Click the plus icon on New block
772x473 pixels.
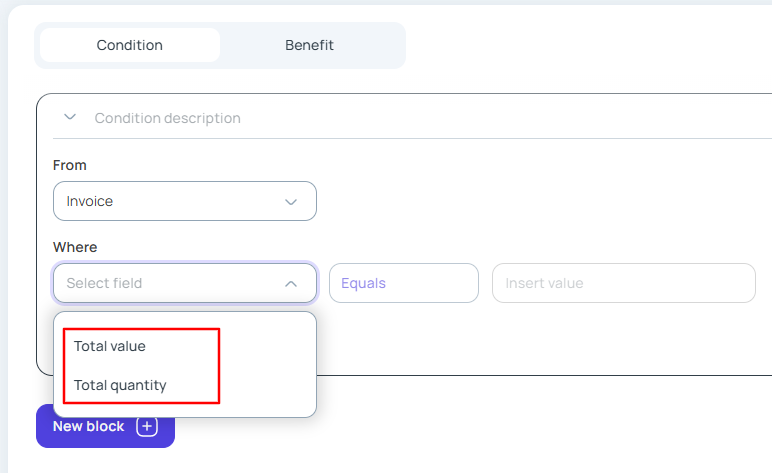point(147,427)
